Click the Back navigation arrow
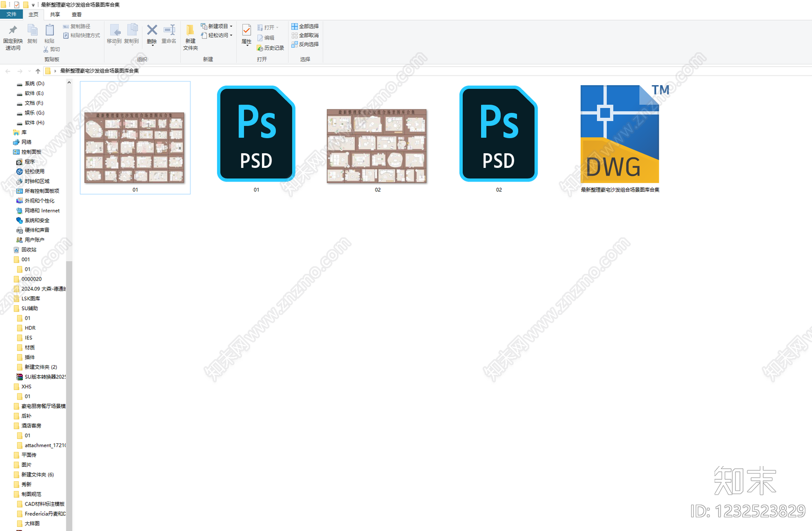 (x=8, y=71)
